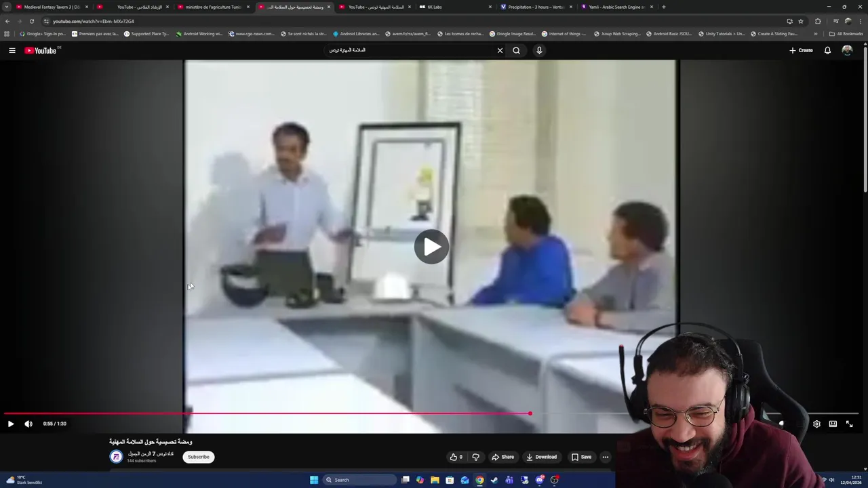Share the video
Viewport: 868px width, 488px height.
[x=502, y=457]
